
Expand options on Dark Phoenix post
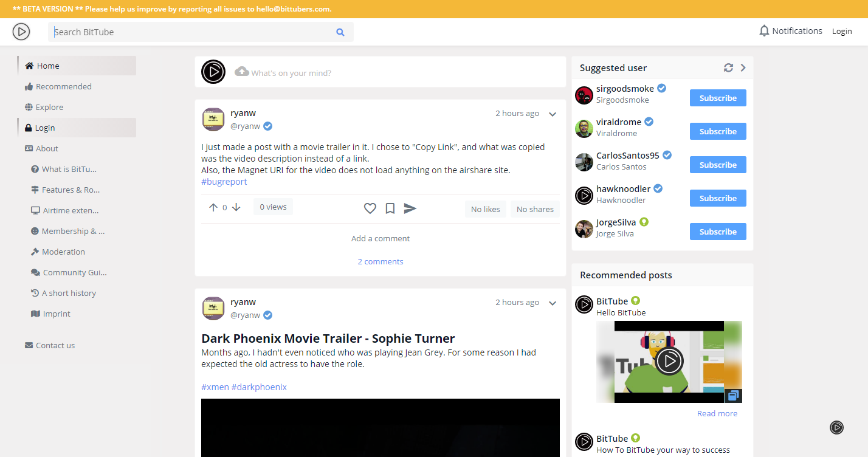pyautogui.click(x=553, y=303)
